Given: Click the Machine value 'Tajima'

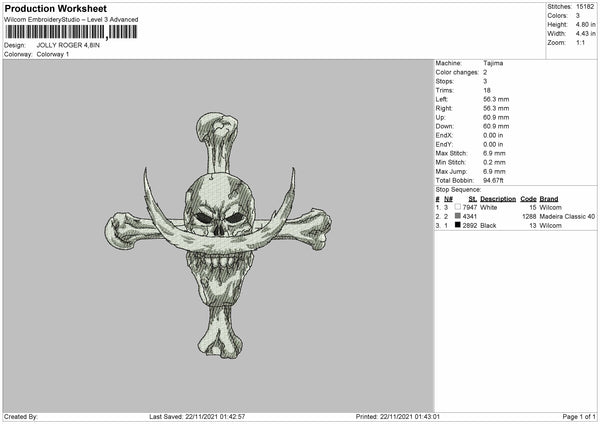Looking at the screenshot, I should [493, 63].
